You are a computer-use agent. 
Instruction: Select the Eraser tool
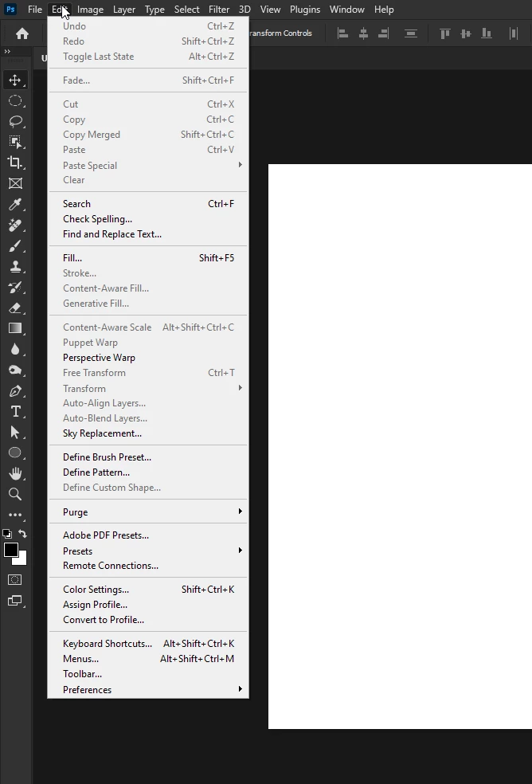pos(15,308)
